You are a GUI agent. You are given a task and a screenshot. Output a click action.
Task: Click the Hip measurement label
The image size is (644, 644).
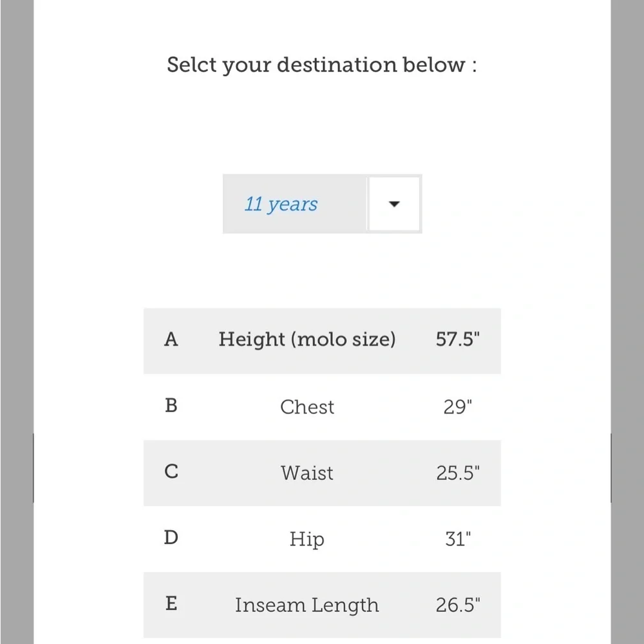pos(307,540)
